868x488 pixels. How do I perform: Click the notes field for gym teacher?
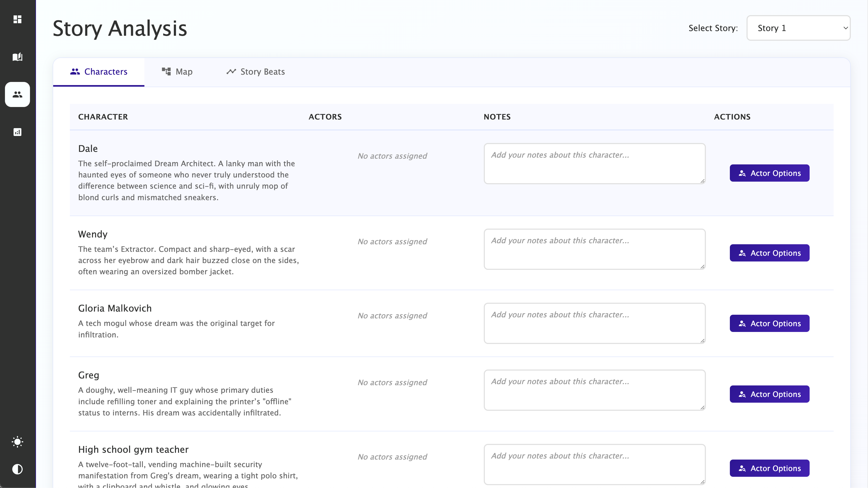tap(594, 465)
